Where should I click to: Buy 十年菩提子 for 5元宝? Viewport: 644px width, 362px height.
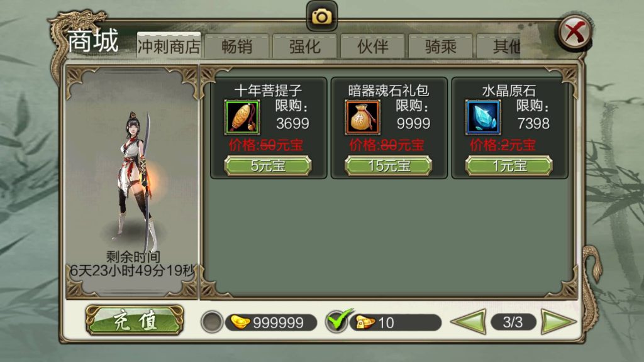point(268,166)
